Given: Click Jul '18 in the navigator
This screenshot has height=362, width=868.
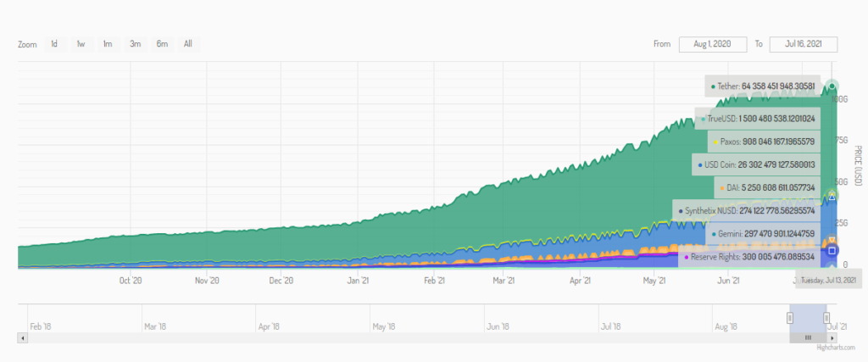Looking at the screenshot, I should (x=612, y=326).
